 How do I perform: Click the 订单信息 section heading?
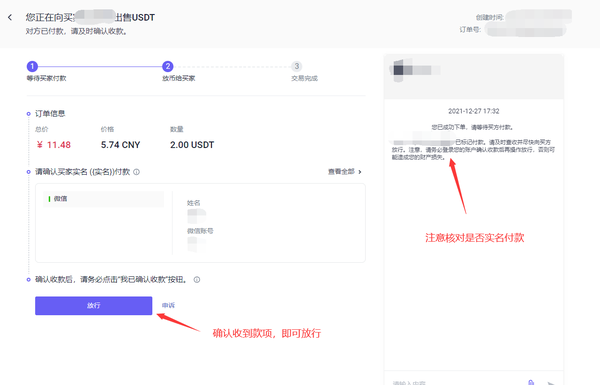pyautogui.click(x=50, y=114)
